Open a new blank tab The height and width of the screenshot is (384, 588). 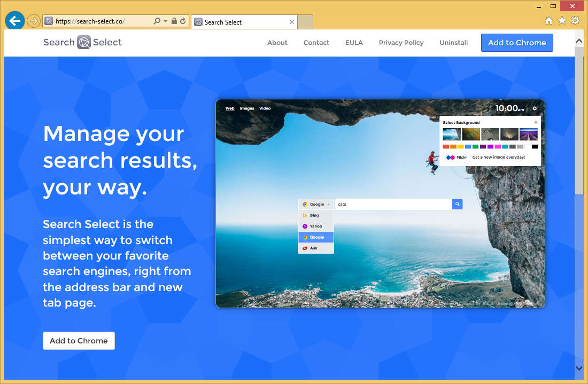(x=305, y=22)
